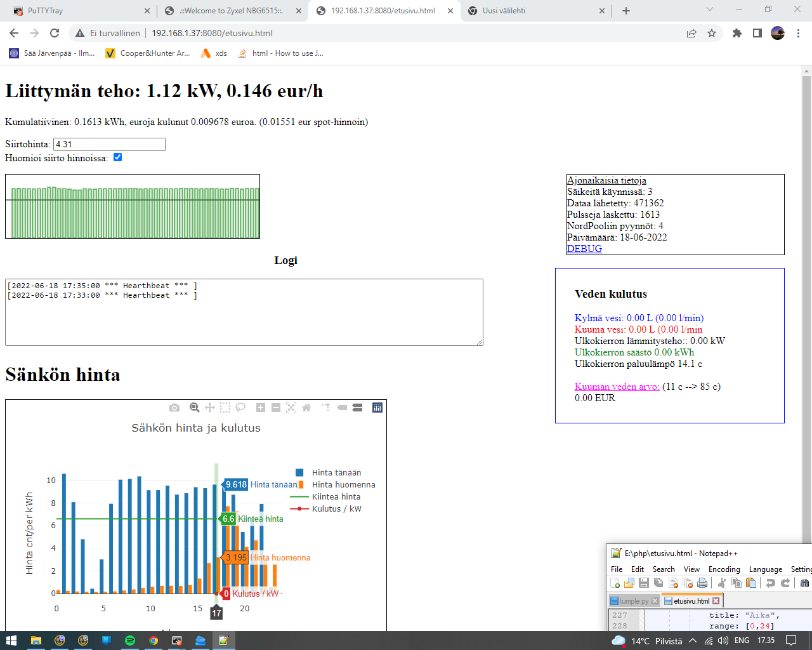
Task: Switch to tumple.py tab in Notepad++
Action: click(634, 600)
